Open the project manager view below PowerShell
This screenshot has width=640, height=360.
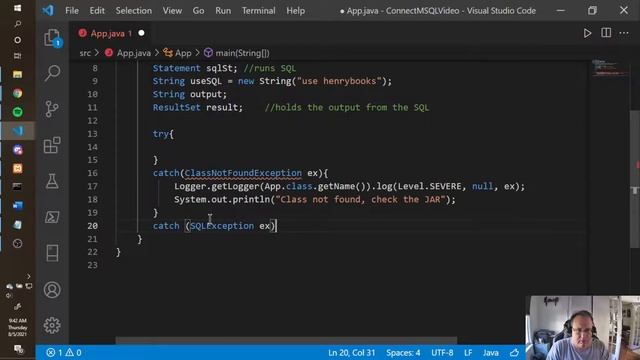click(52, 253)
